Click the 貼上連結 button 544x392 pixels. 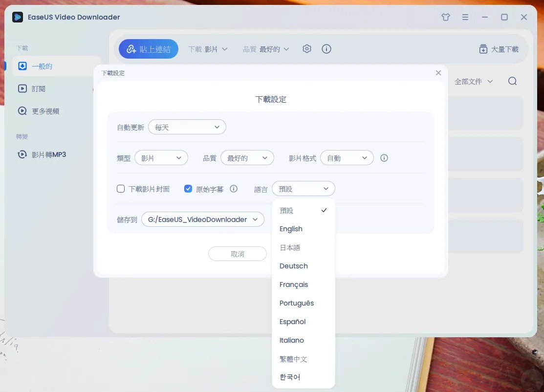coord(149,49)
